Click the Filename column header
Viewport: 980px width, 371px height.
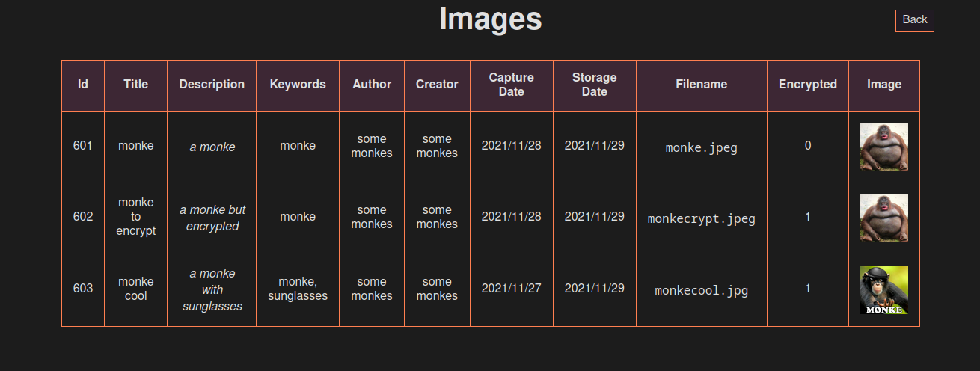point(702,85)
